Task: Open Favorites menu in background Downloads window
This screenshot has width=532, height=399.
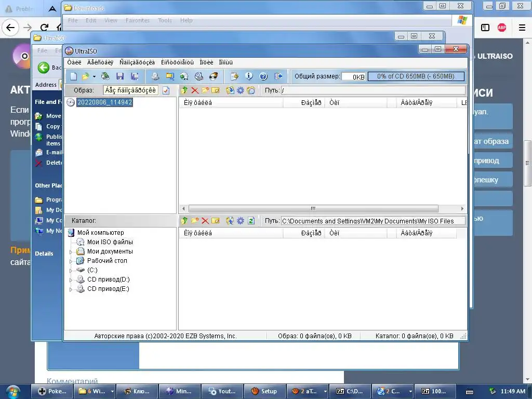Action: pyautogui.click(x=137, y=20)
